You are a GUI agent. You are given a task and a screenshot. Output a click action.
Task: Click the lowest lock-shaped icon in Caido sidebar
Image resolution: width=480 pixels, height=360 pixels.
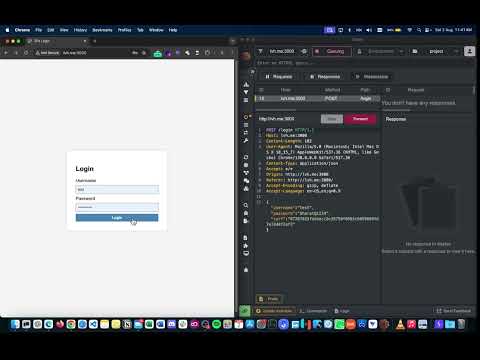(246, 270)
